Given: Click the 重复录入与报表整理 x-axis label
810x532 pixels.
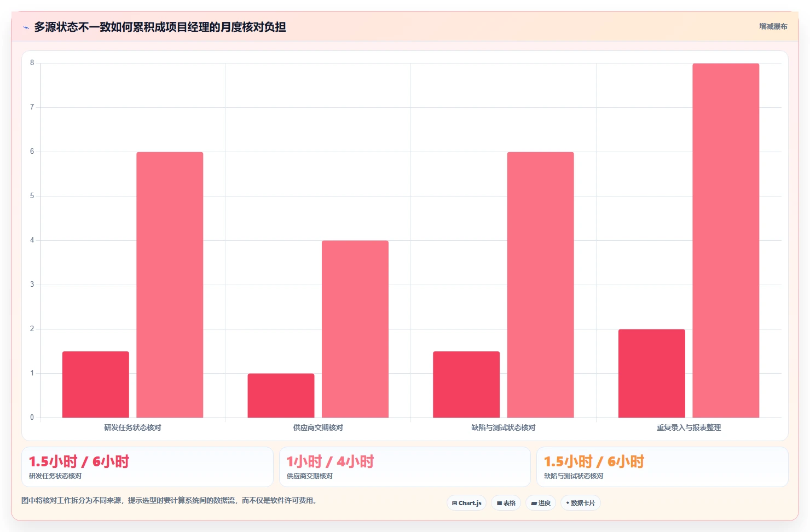Looking at the screenshot, I should point(689,427).
